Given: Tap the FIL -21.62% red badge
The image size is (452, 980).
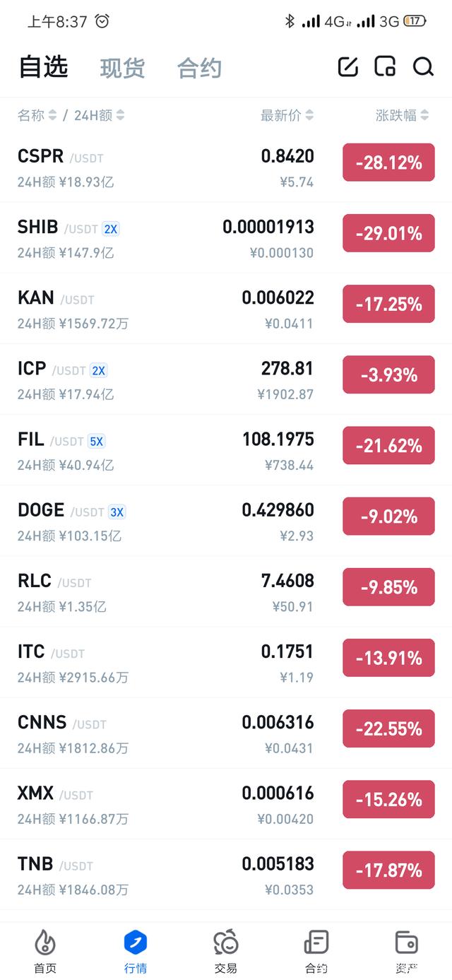Looking at the screenshot, I should tap(388, 446).
